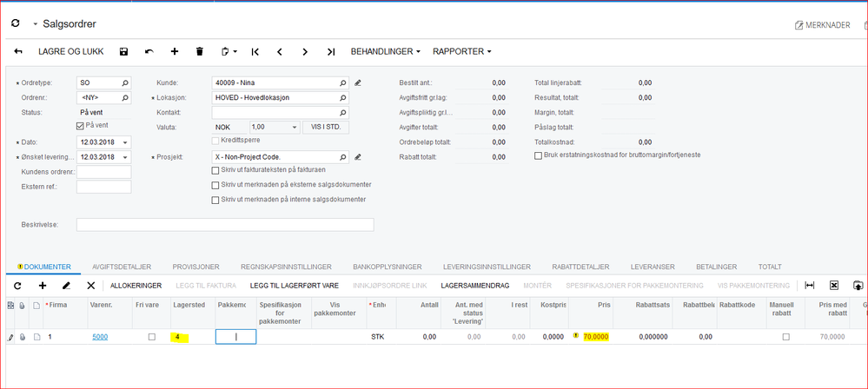Click the delete trash can icon

200,52
